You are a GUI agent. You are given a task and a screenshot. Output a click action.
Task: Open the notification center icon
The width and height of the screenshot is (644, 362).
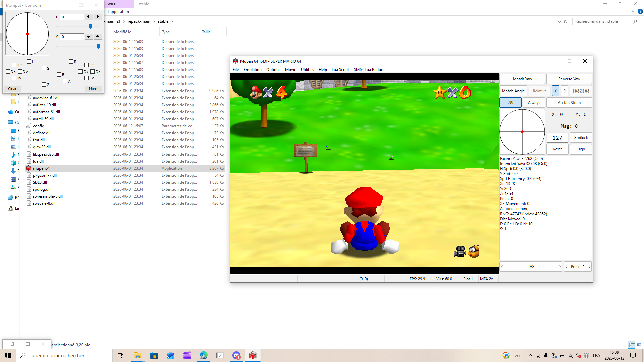(633, 355)
